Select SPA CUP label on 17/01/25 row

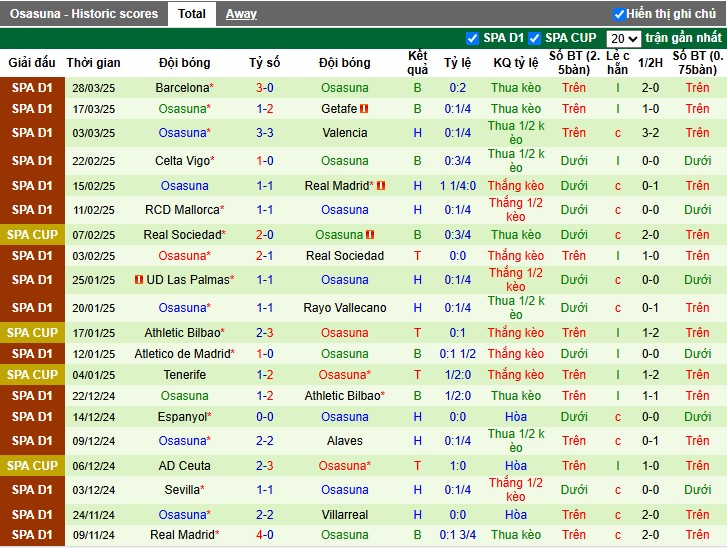pyautogui.click(x=32, y=333)
